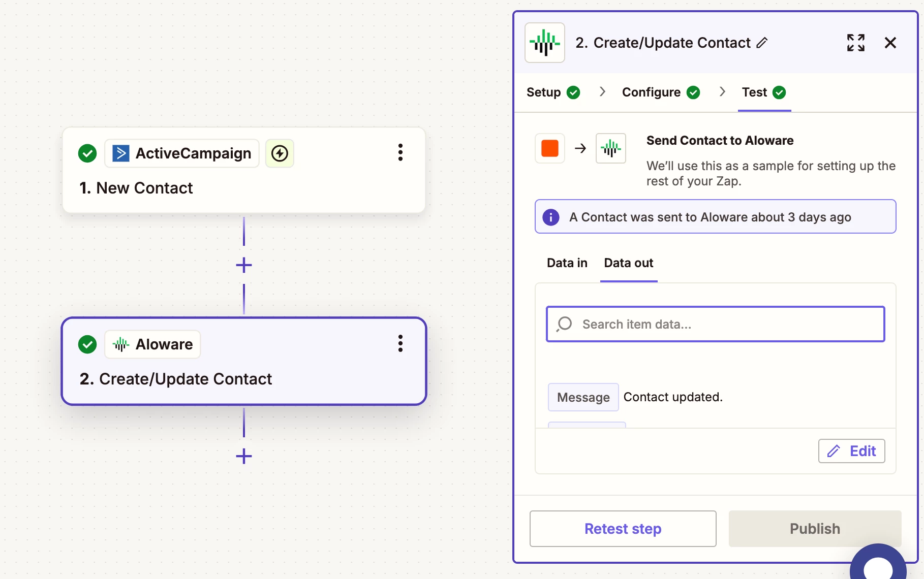The width and height of the screenshot is (924, 579).
Task: Click chevron between Configure and Test
Action: [722, 91]
